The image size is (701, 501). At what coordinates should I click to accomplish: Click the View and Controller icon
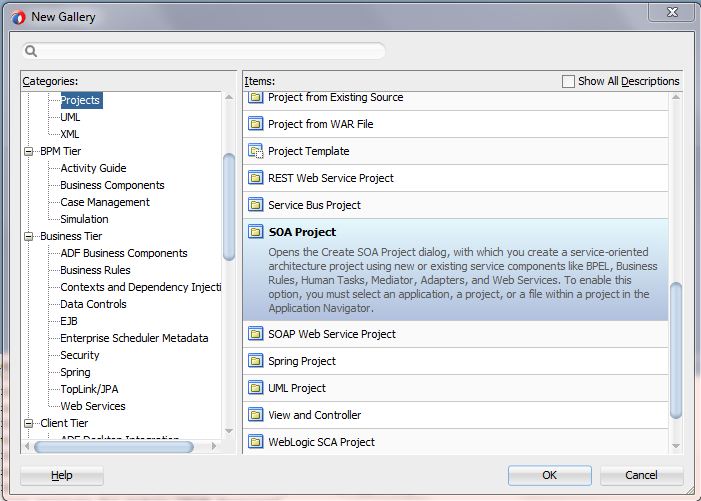[x=256, y=415]
